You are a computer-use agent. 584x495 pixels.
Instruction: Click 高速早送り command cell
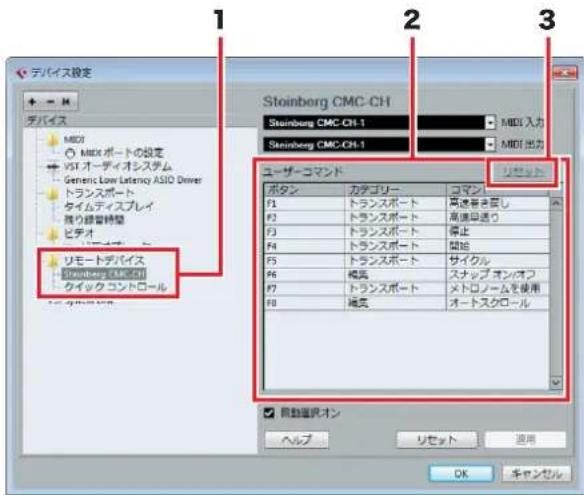pos(498,218)
